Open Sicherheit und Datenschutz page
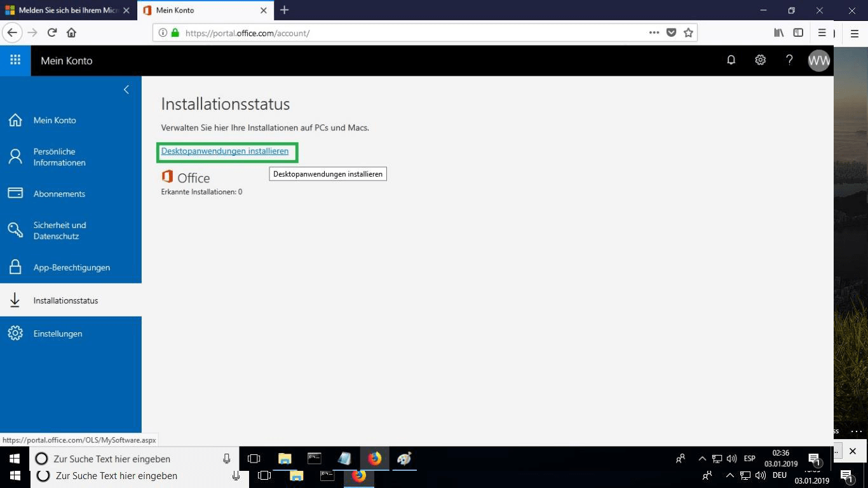 [x=59, y=231]
